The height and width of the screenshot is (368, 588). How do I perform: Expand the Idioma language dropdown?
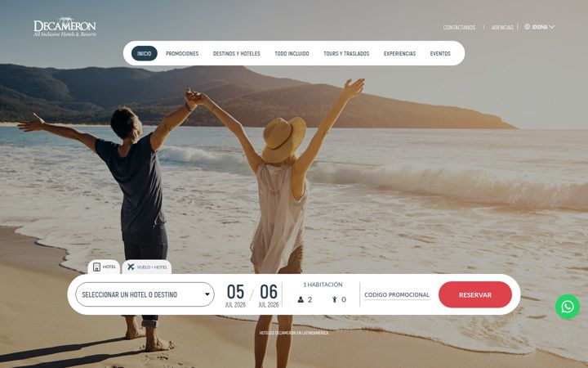540,27
